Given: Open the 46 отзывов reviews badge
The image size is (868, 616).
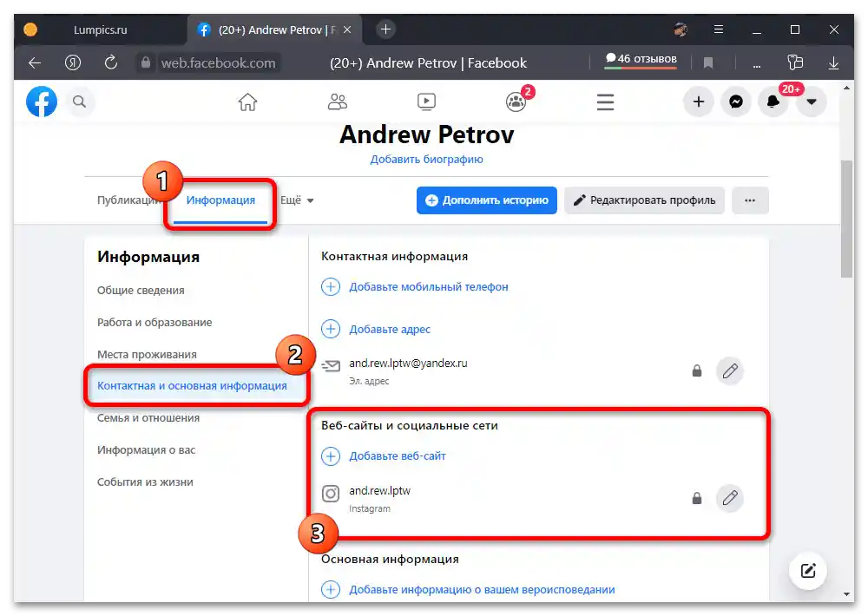Looking at the screenshot, I should pyautogui.click(x=641, y=60).
